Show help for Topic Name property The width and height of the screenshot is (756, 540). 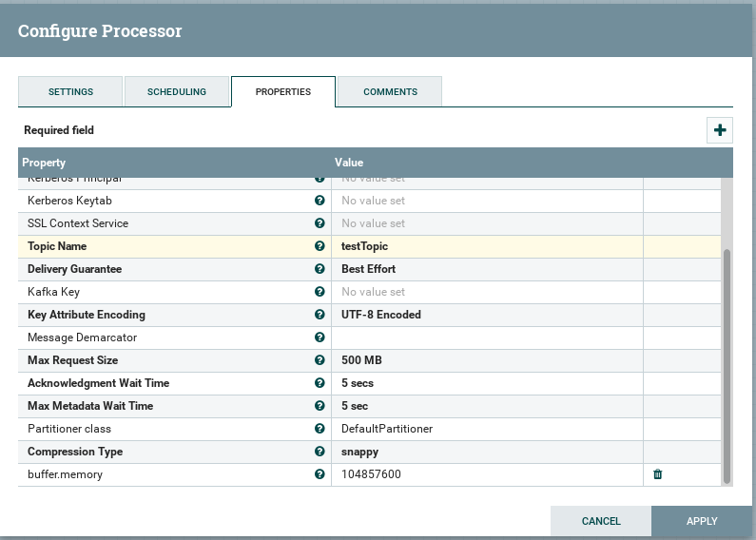[320, 246]
